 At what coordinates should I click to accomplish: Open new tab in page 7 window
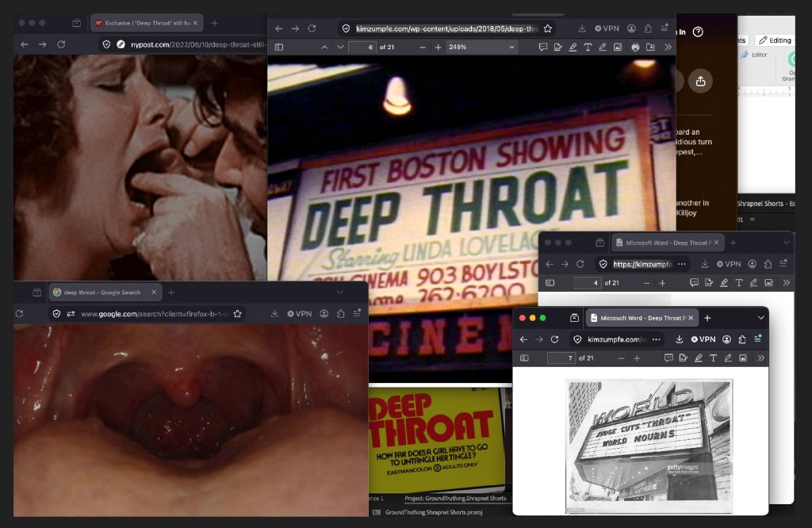click(708, 318)
